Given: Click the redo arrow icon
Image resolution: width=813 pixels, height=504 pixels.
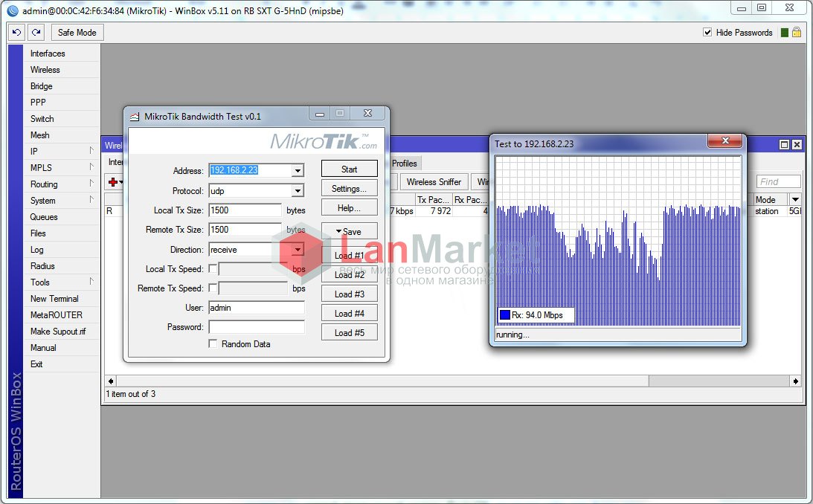Looking at the screenshot, I should [36, 33].
